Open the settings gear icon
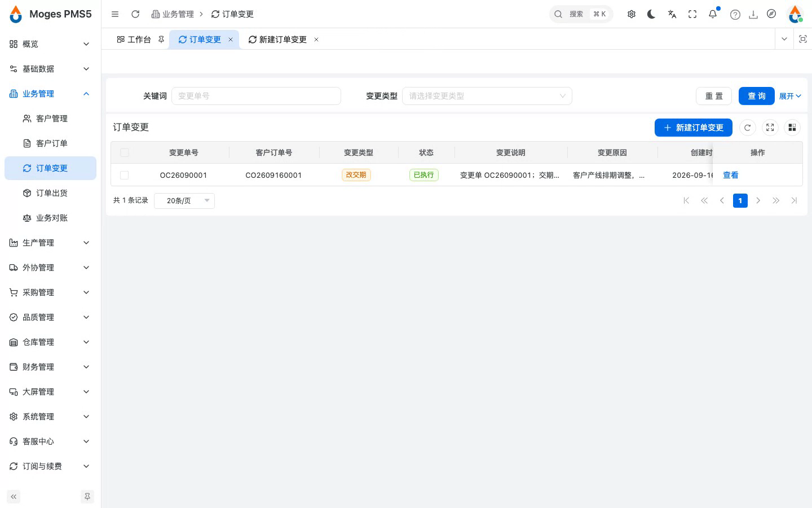Screen dimensions: 812x508 click(x=632, y=14)
